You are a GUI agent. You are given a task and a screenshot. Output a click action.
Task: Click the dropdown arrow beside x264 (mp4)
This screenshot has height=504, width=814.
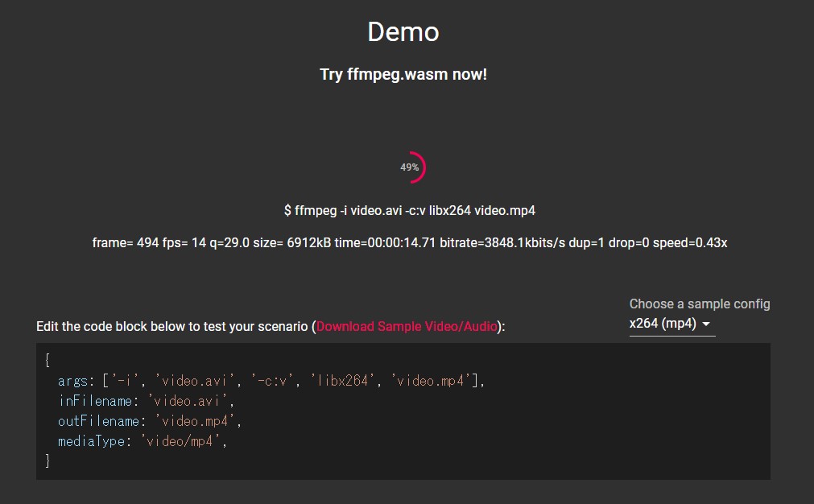tap(706, 323)
